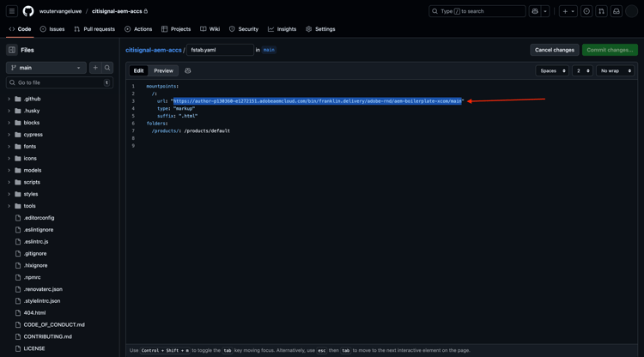The width and height of the screenshot is (644, 357).
Task: Open the .gitignore file
Action: [35, 254]
